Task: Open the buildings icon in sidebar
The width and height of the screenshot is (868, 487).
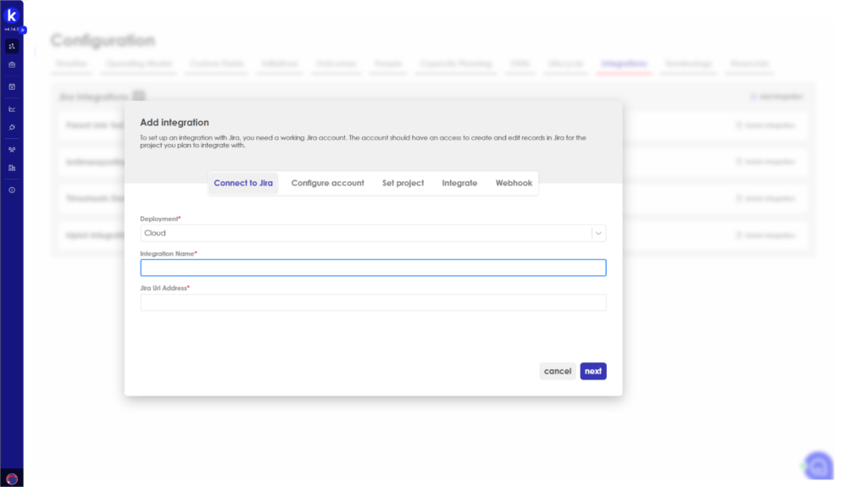Action: [12, 168]
